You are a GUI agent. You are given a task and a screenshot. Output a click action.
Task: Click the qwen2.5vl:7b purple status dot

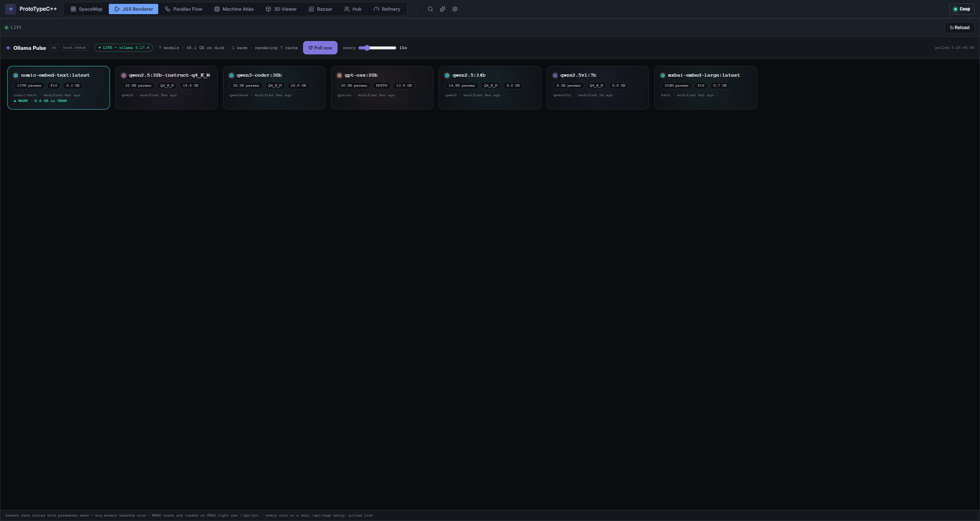pos(555,75)
